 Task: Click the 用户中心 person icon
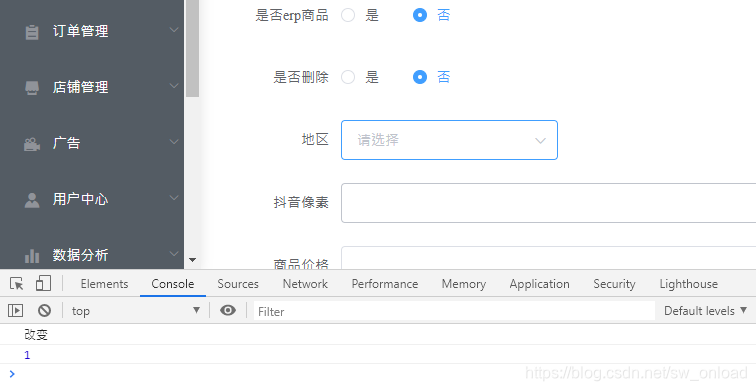click(x=32, y=200)
